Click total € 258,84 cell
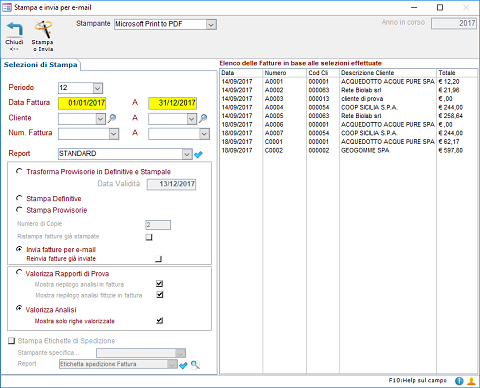Screen dimensions: 480x388 (451, 116)
